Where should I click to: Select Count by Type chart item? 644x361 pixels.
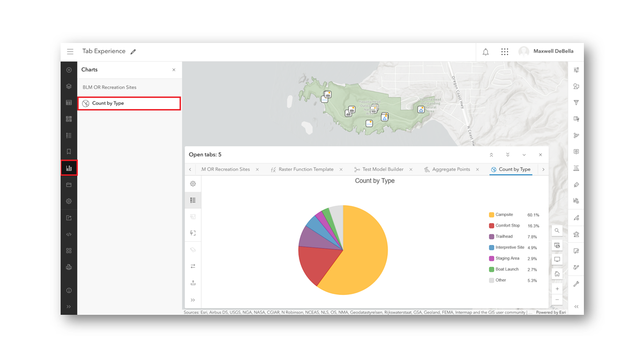pyautogui.click(x=129, y=103)
